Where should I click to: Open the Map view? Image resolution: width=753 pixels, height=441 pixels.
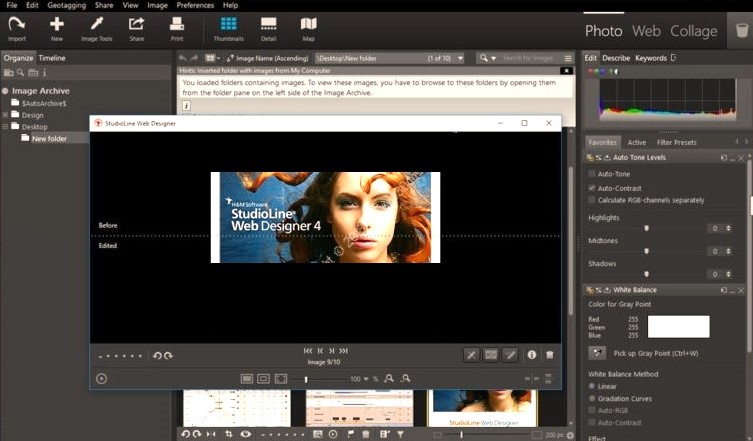(x=308, y=28)
